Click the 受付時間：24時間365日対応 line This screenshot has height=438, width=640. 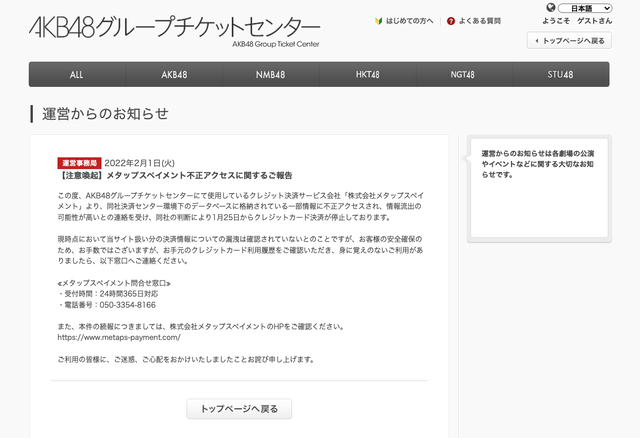point(108,294)
